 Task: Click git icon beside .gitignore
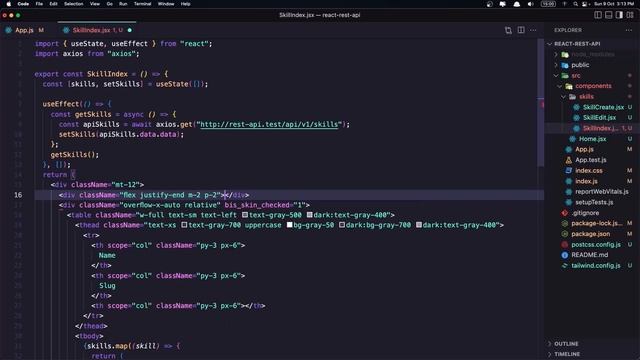pyautogui.click(x=565, y=213)
